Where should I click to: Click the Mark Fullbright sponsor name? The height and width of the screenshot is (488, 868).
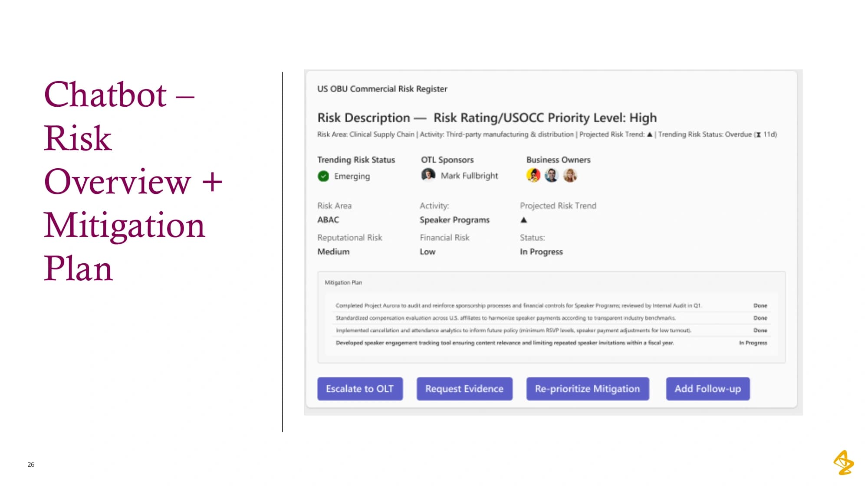[x=470, y=176]
